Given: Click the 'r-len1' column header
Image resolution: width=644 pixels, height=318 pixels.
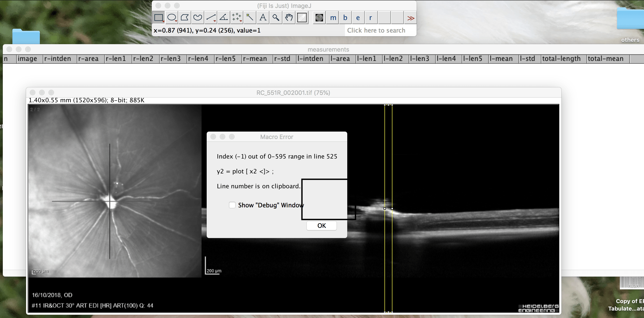Looking at the screenshot, I should click(x=118, y=59).
